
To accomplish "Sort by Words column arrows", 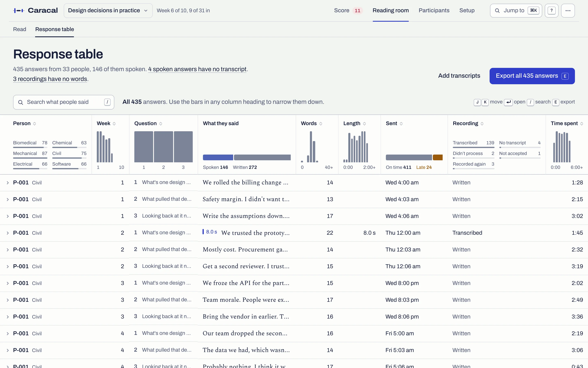I will click(321, 124).
